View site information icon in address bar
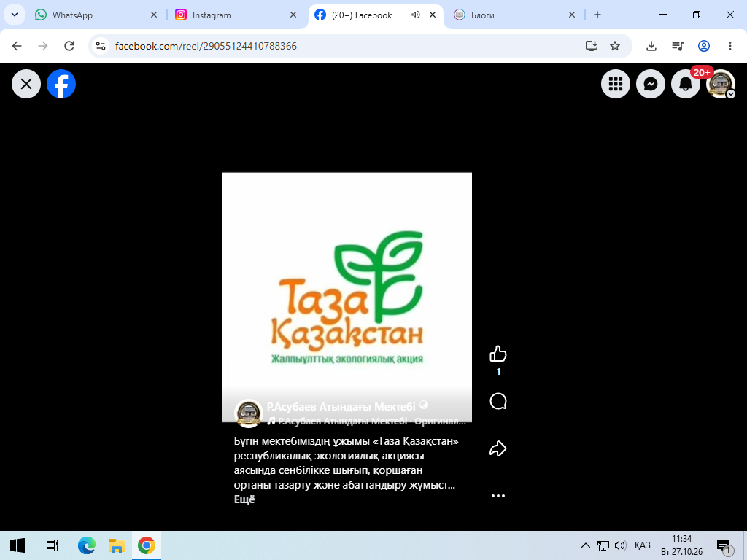747x560 pixels. tap(101, 46)
